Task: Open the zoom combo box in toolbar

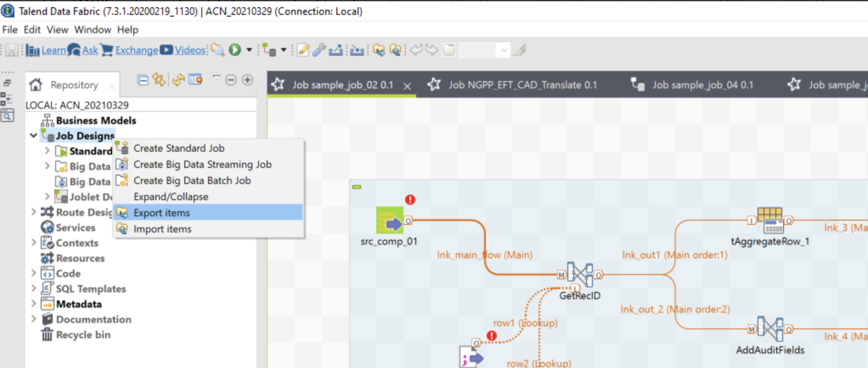Action: pyautogui.click(x=484, y=51)
